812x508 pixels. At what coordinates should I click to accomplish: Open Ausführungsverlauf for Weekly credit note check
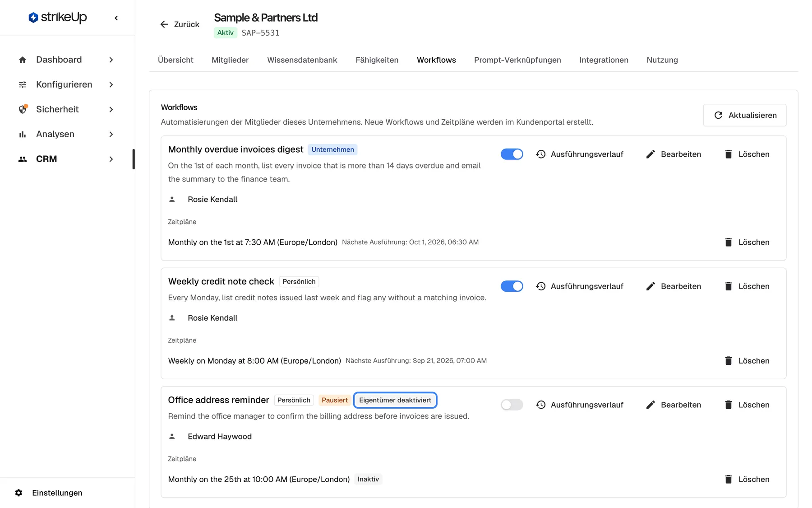coord(580,286)
